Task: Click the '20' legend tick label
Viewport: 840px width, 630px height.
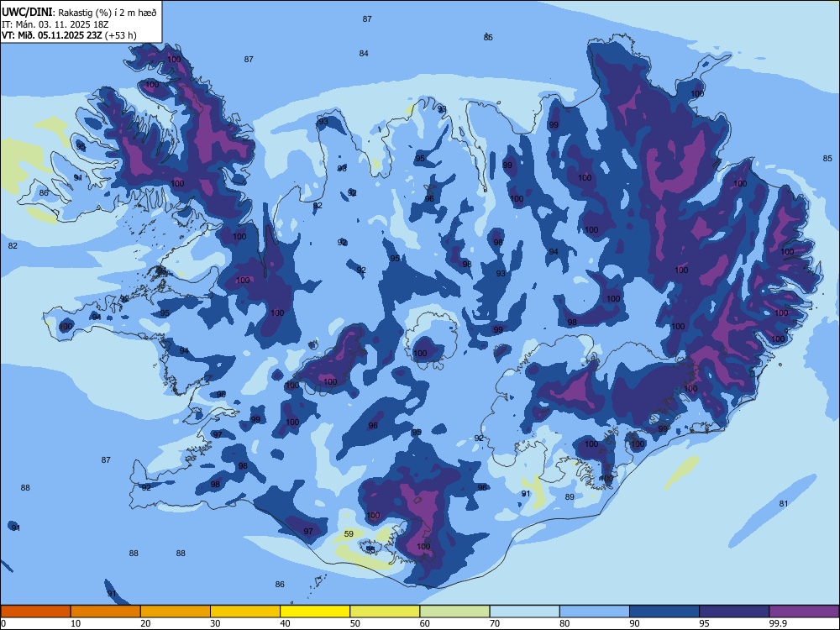Action: pyautogui.click(x=145, y=623)
